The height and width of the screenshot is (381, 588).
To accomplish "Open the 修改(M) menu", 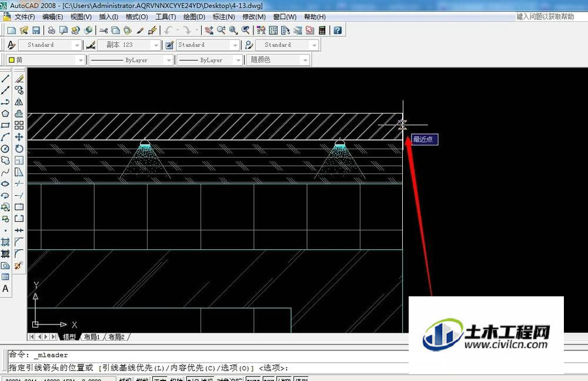I will coord(254,17).
